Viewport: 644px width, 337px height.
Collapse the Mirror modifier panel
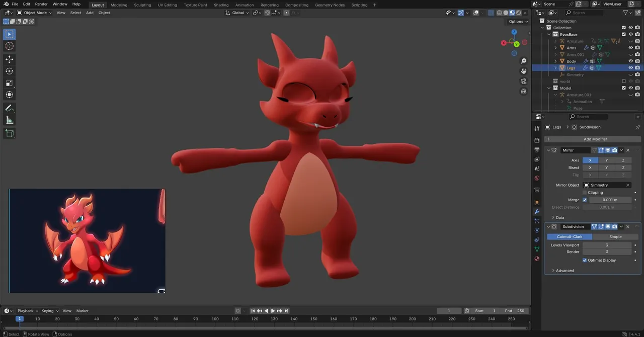pyautogui.click(x=548, y=150)
